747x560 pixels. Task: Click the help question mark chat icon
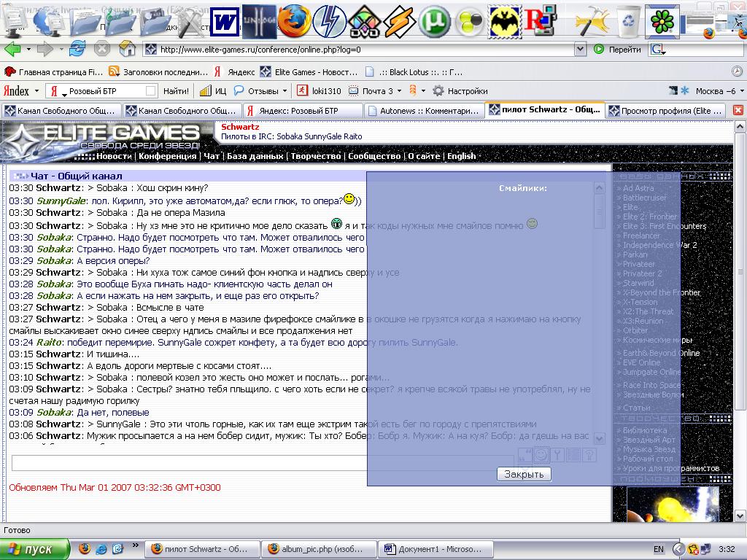[589, 455]
